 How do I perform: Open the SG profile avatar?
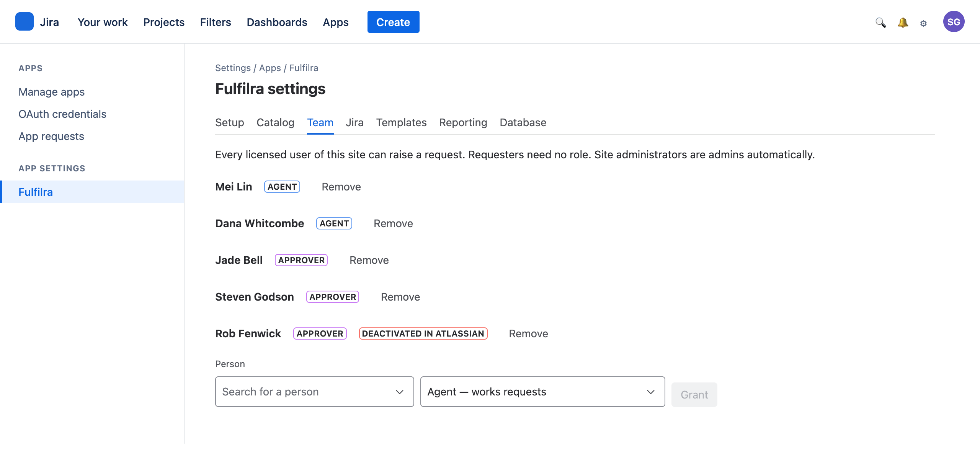pos(954,21)
